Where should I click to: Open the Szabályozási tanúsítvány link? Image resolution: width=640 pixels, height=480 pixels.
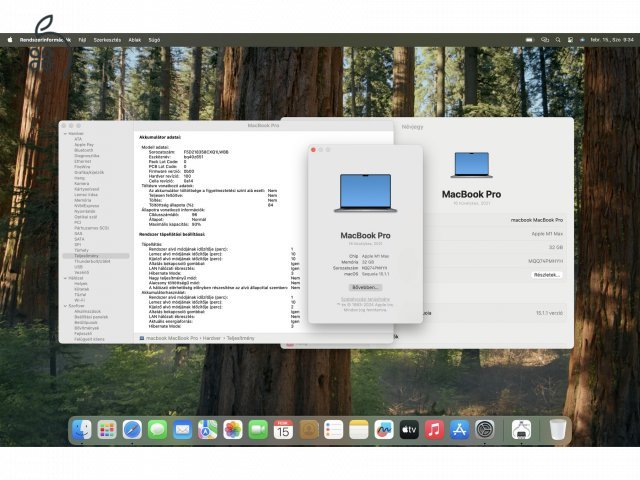click(x=365, y=299)
